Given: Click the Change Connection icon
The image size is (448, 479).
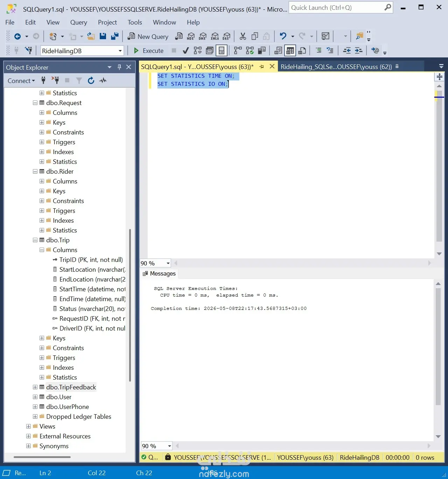Looking at the screenshot, I should (29, 50).
